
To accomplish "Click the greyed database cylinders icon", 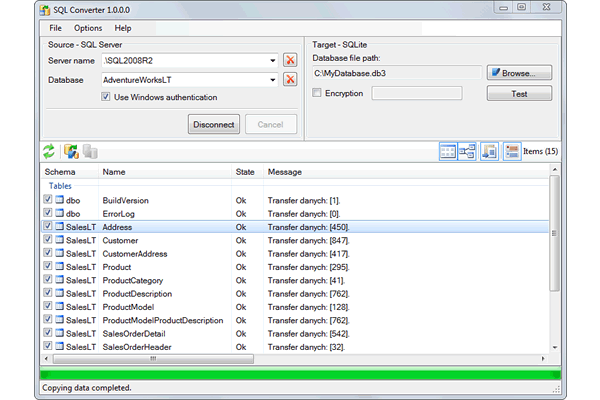I will 90,152.
